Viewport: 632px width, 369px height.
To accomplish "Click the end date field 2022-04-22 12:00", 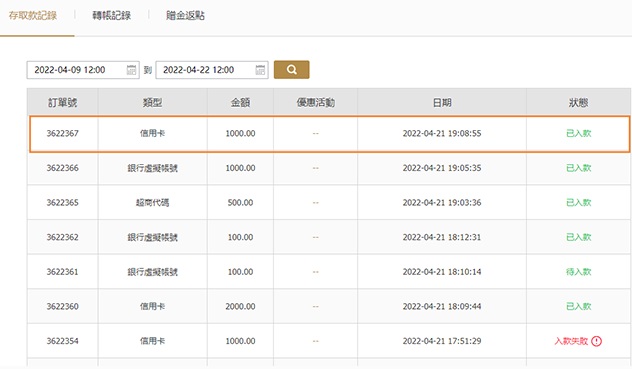I will (212, 70).
